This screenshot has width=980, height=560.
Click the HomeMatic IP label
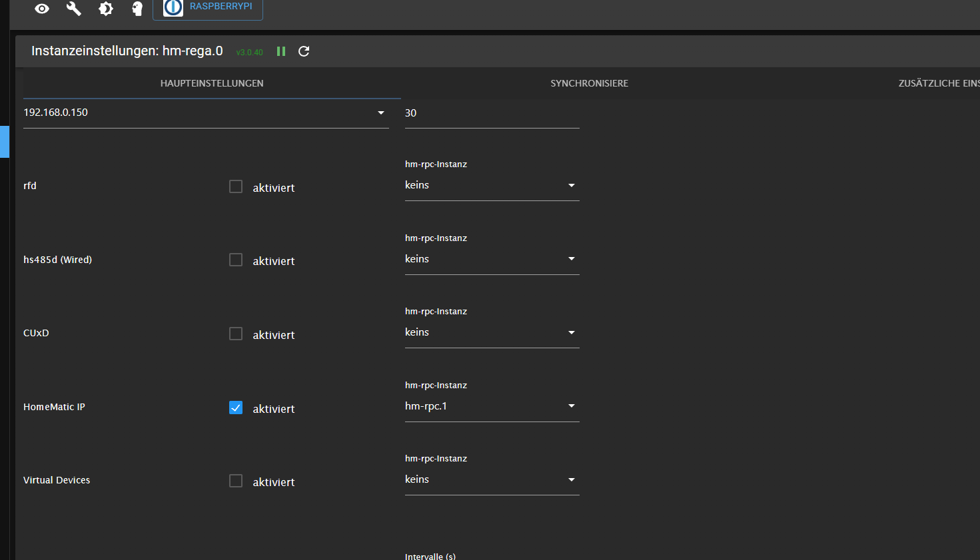click(x=54, y=407)
